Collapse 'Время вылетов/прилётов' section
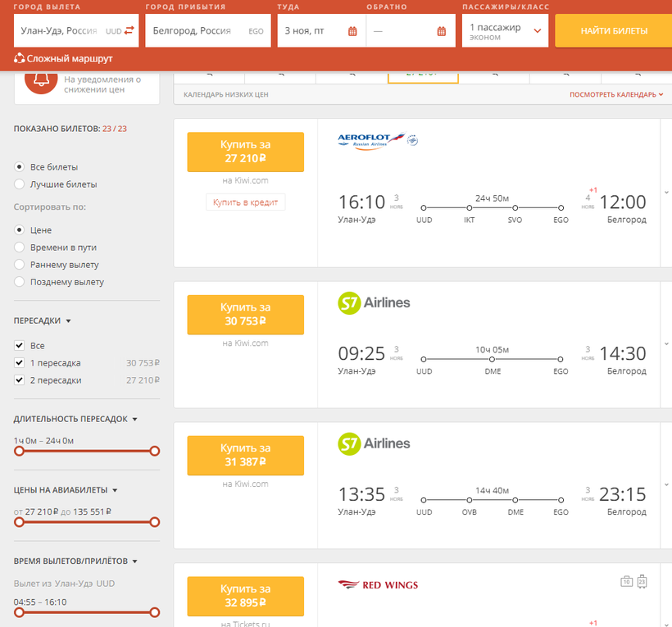672x627 pixels. (x=75, y=561)
